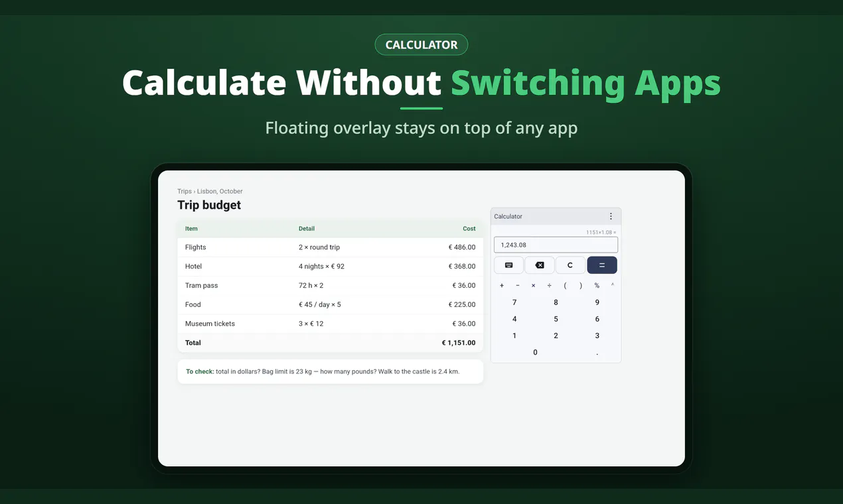The height and width of the screenshot is (504, 843).
Task: Open the calculator three-dot options menu
Action: click(611, 216)
